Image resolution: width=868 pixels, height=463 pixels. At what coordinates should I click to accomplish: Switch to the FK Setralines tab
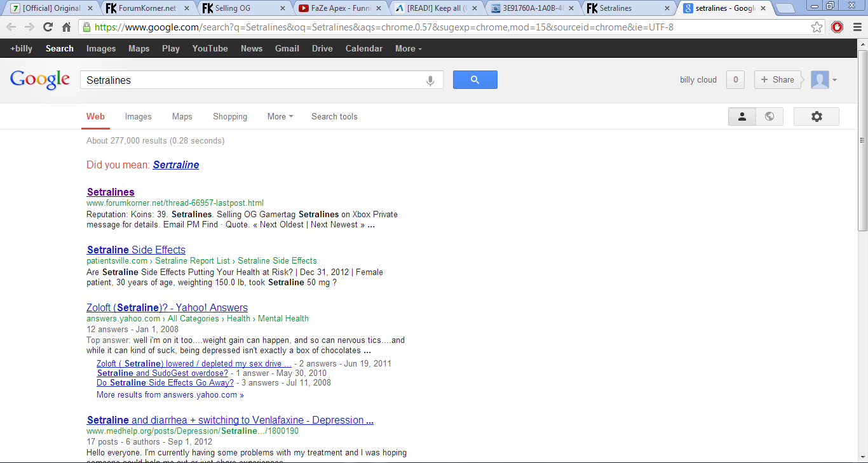[x=629, y=8]
